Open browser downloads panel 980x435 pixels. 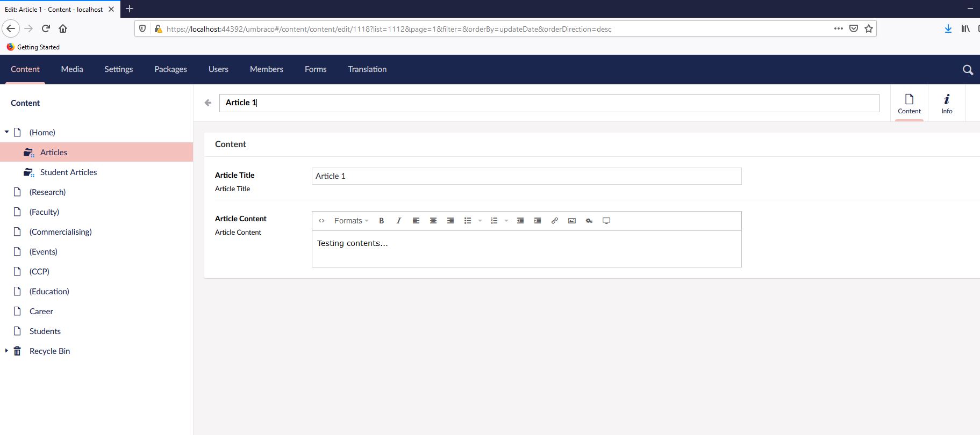point(948,28)
